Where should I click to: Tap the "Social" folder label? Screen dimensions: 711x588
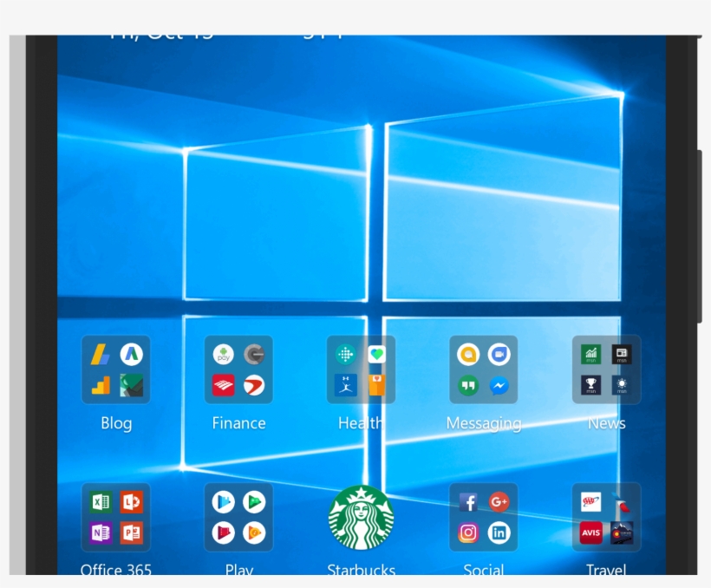click(x=484, y=570)
